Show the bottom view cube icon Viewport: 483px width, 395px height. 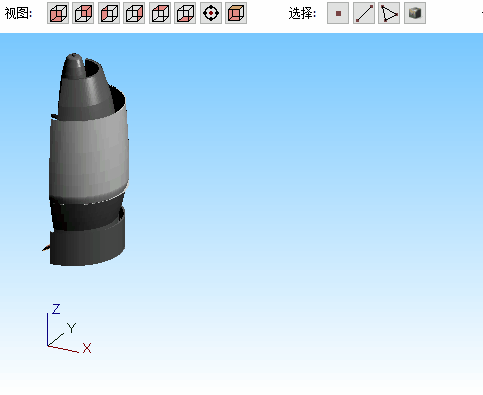[185, 13]
